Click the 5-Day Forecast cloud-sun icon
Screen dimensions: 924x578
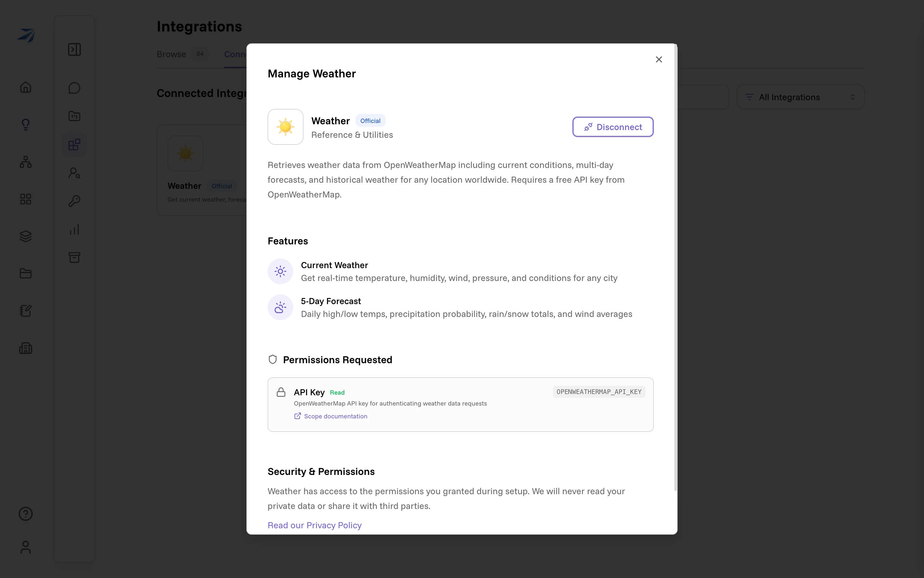click(280, 307)
